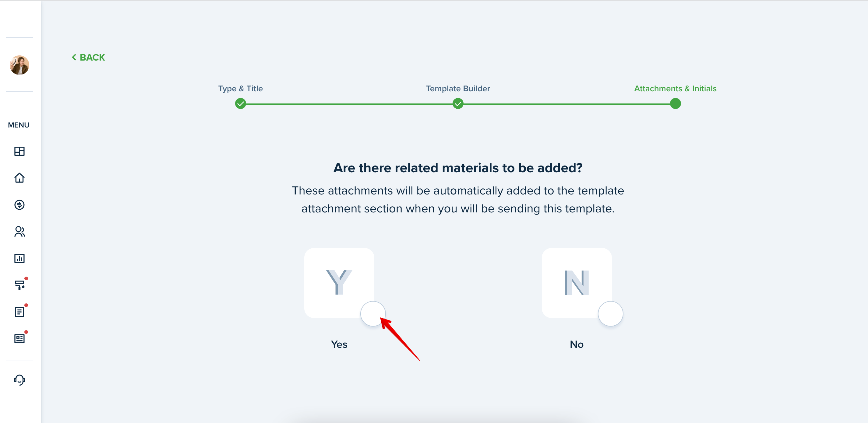Open the headset support icon
The width and height of the screenshot is (868, 423).
[x=19, y=380]
